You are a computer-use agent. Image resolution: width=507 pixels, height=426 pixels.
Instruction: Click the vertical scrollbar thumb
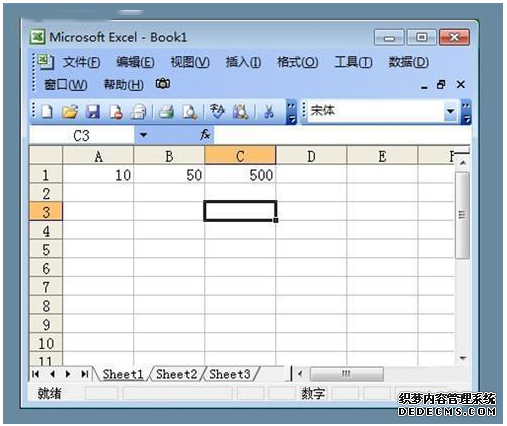pyautogui.click(x=462, y=215)
